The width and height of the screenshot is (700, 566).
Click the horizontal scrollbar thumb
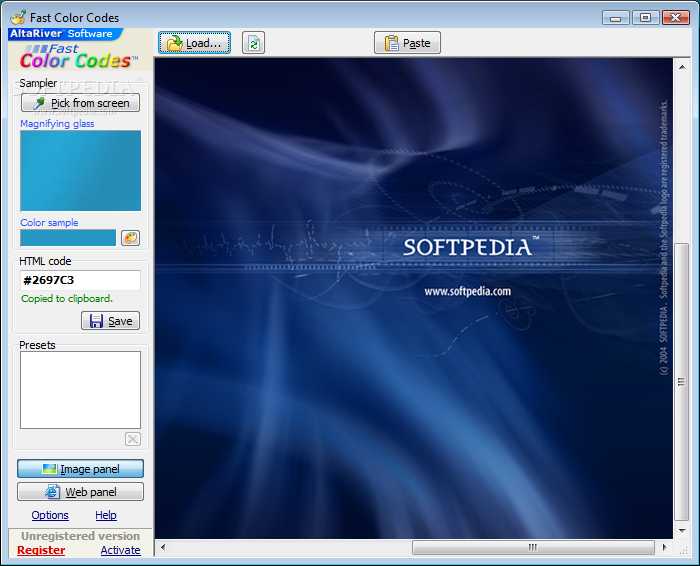533,547
